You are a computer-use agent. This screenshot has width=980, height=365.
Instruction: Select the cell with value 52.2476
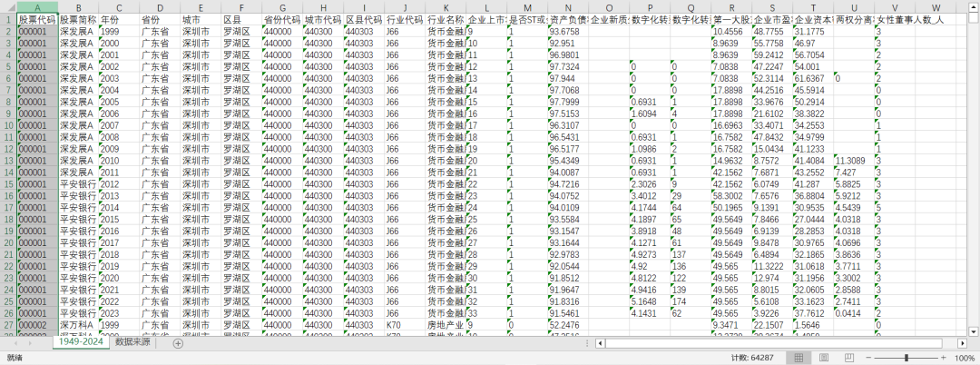[567, 324]
